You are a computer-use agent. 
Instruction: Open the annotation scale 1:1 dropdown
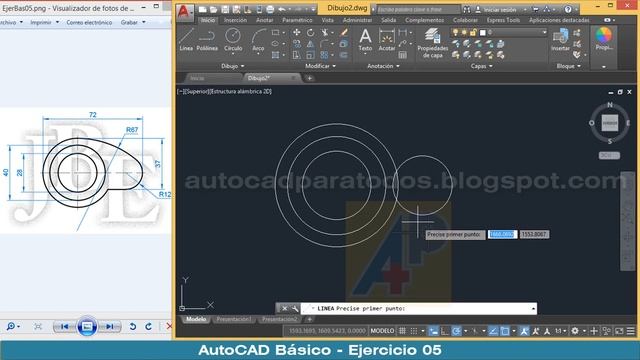[560, 331]
